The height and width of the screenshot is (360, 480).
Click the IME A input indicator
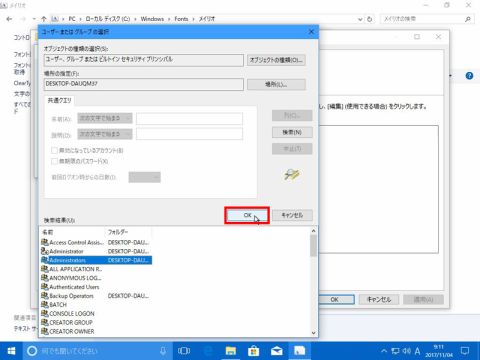417,351
